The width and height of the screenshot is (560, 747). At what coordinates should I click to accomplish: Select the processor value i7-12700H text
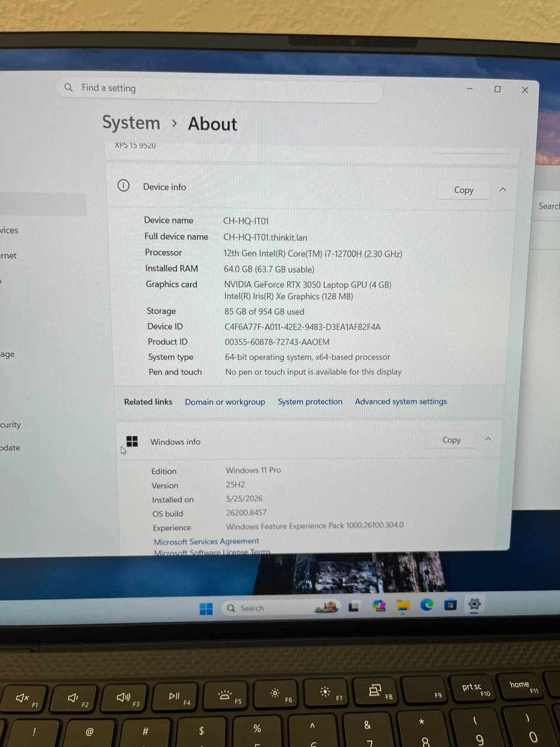313,254
